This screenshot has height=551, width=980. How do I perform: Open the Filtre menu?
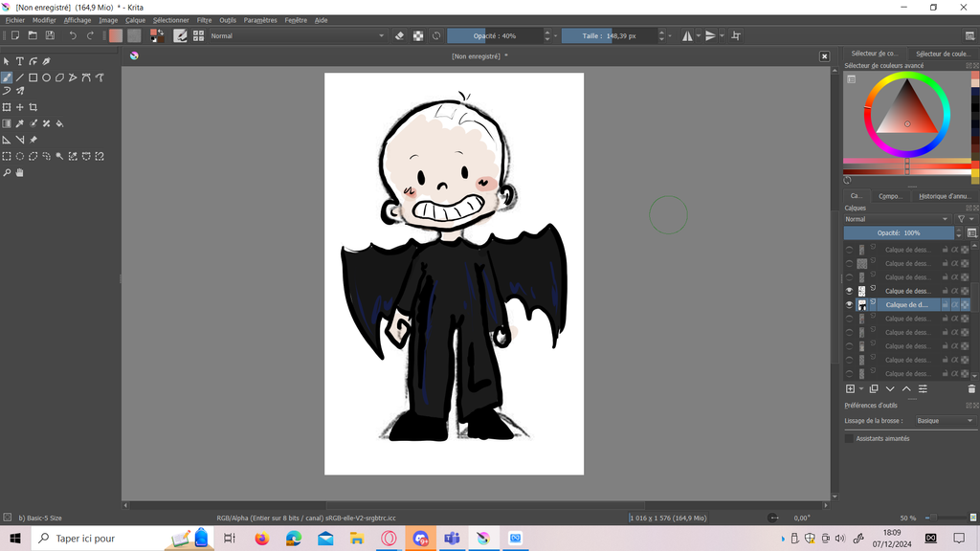(204, 20)
